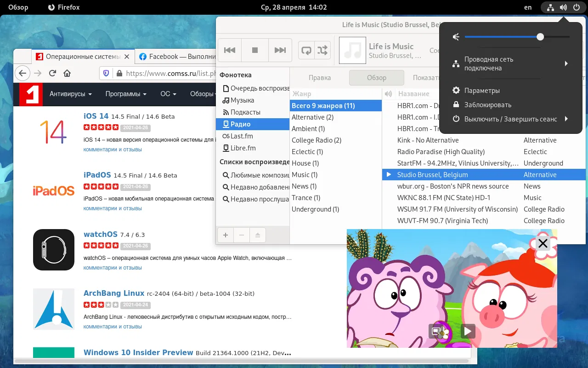
Task: Select WUVT-FM 90.7 (Virginia Tech) station
Action: (x=484, y=221)
